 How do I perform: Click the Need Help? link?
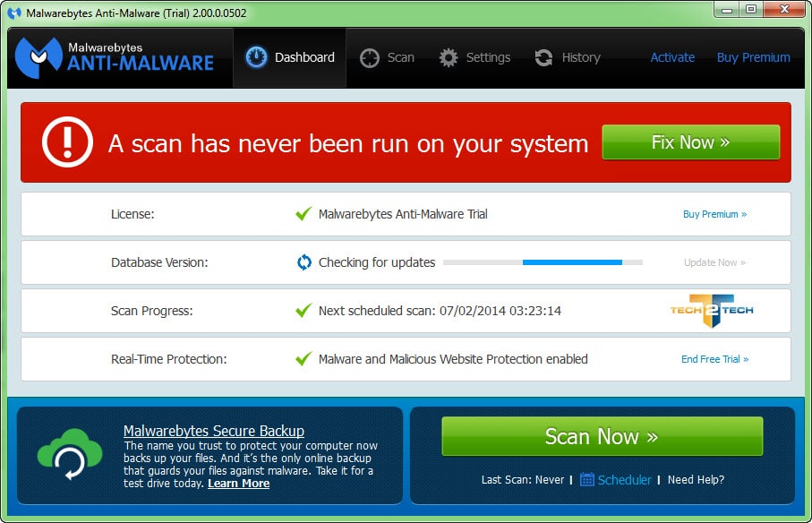click(696, 480)
